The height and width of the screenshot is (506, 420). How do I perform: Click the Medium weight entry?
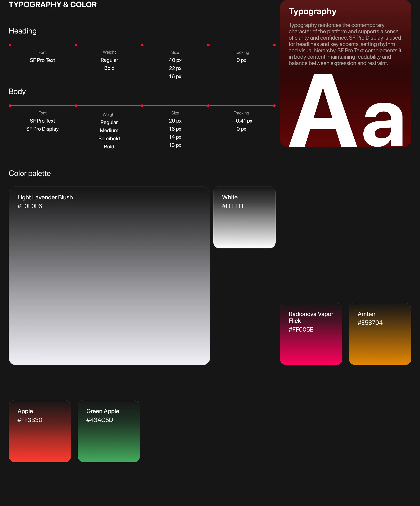(109, 130)
